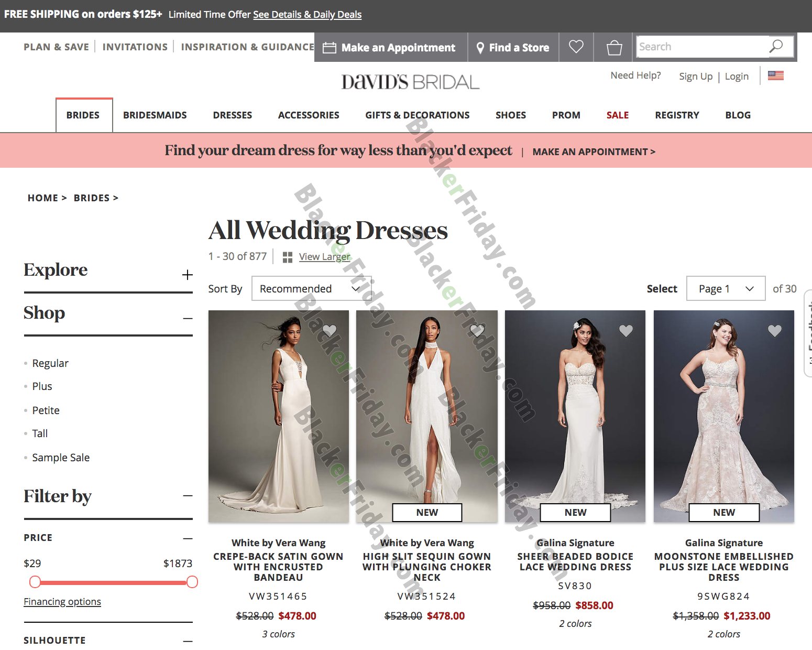Open the PROM menu
The width and height of the screenshot is (812, 650).
click(566, 115)
